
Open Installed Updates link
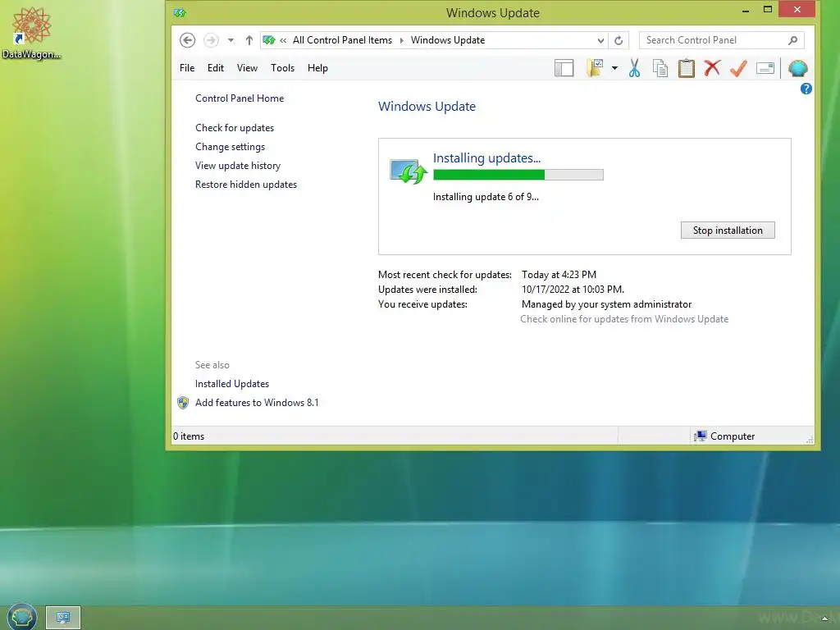coord(232,384)
